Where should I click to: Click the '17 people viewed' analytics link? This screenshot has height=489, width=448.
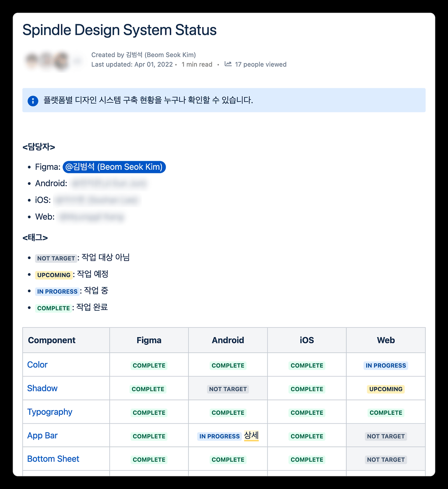[x=260, y=64]
